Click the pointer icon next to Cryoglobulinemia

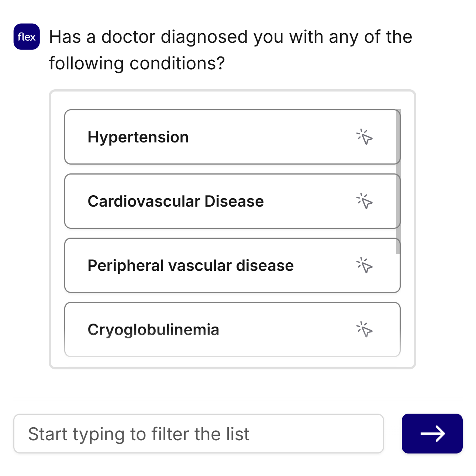pos(365,330)
